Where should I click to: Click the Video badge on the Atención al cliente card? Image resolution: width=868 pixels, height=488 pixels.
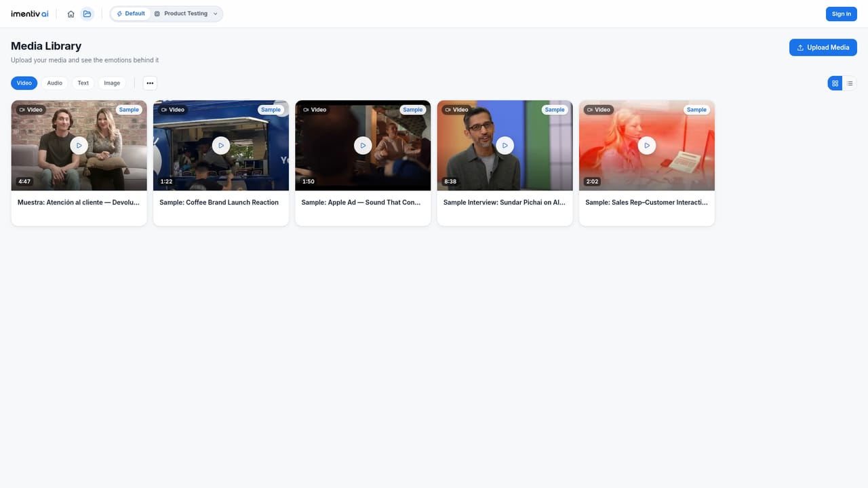pos(31,110)
